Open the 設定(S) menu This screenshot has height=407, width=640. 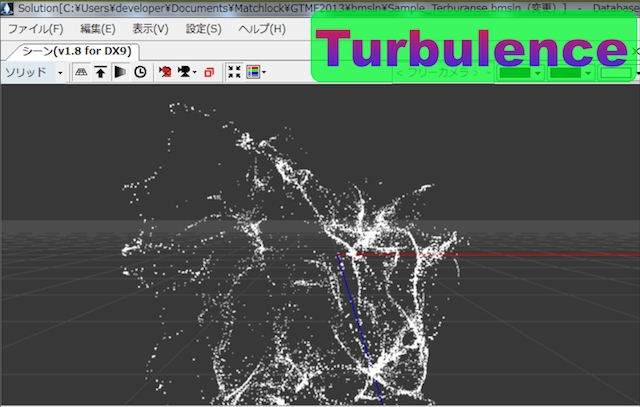[203, 29]
